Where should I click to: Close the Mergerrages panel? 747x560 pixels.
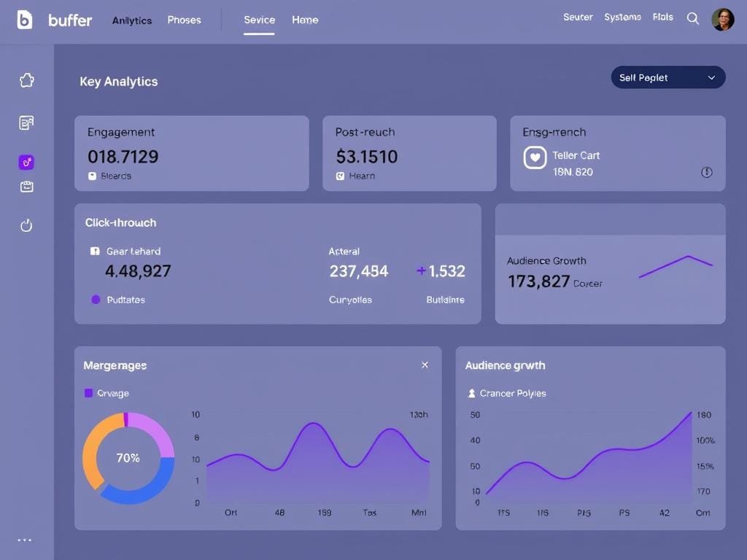(x=425, y=365)
